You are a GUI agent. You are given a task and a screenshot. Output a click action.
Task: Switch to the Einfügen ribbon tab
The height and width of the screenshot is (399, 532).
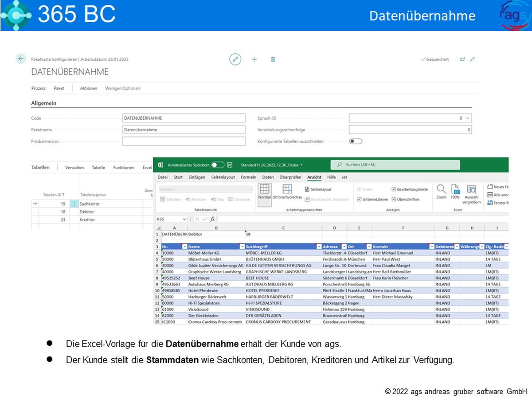[x=197, y=177]
